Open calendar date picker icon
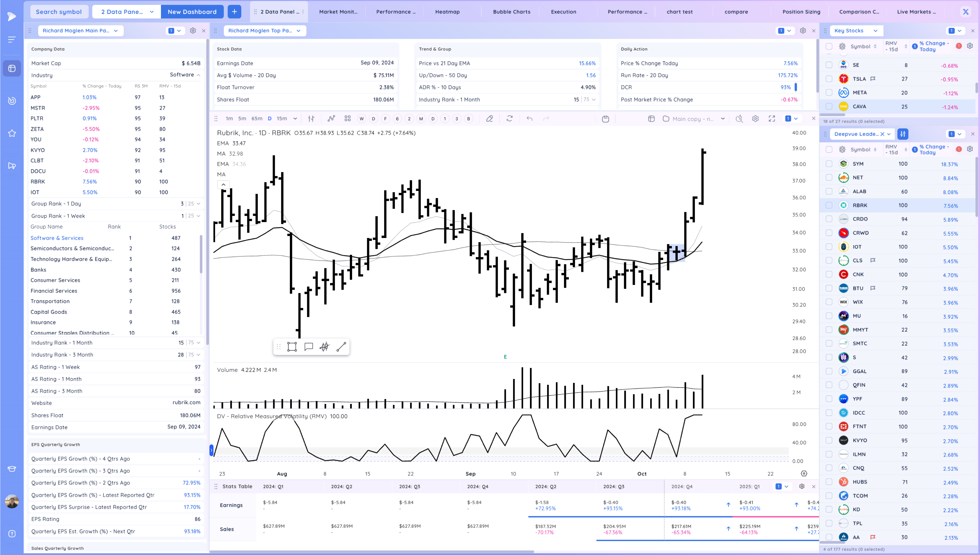 pos(605,119)
